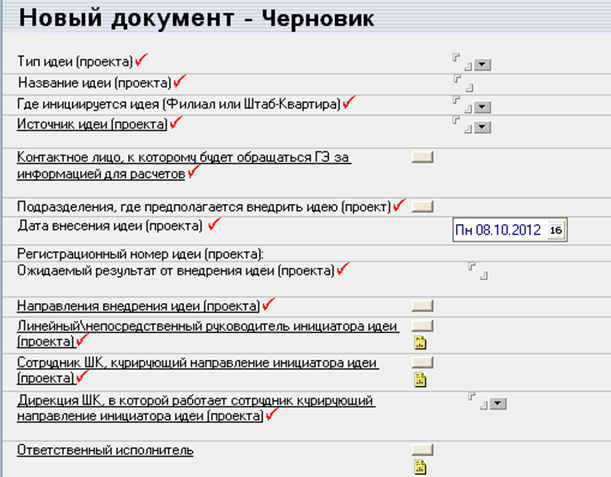Click the Дата внесения идеи (проекта) label
611x477 pixels.
coord(110,226)
